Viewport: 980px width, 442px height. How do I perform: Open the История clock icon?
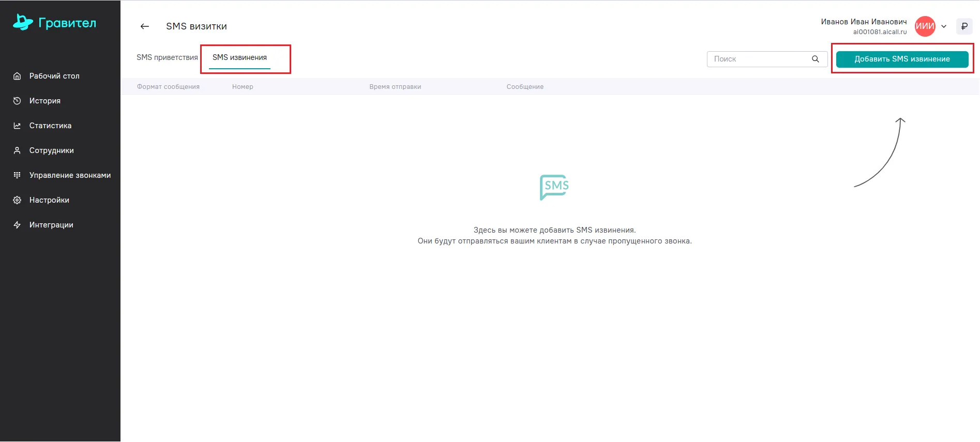pyautogui.click(x=17, y=101)
